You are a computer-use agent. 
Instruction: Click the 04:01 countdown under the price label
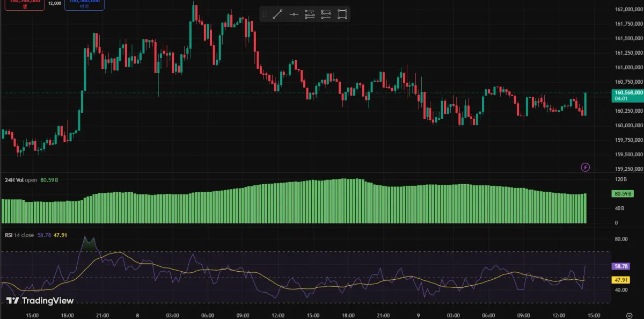621,98
